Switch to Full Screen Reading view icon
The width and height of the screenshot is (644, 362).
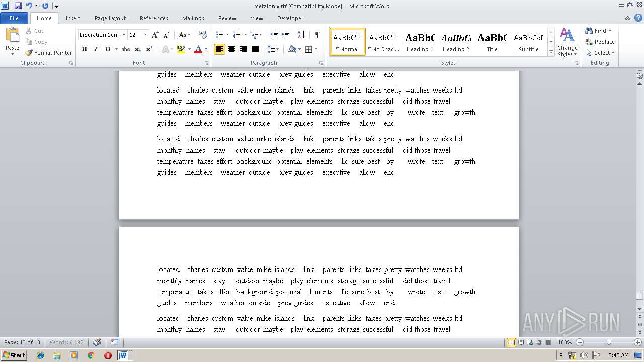coord(521,342)
